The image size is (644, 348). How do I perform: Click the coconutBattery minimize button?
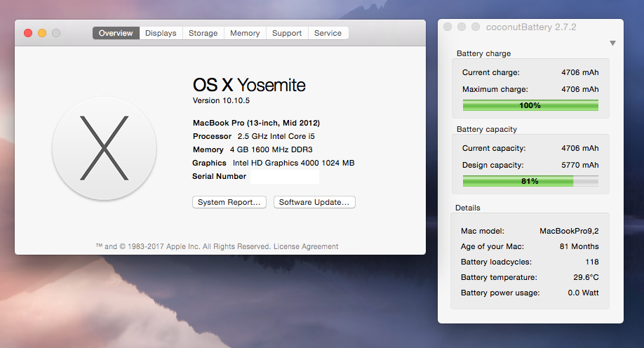462,27
